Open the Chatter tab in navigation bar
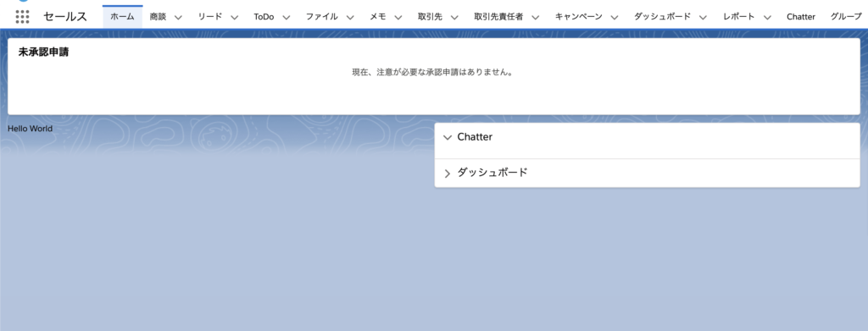 801,17
